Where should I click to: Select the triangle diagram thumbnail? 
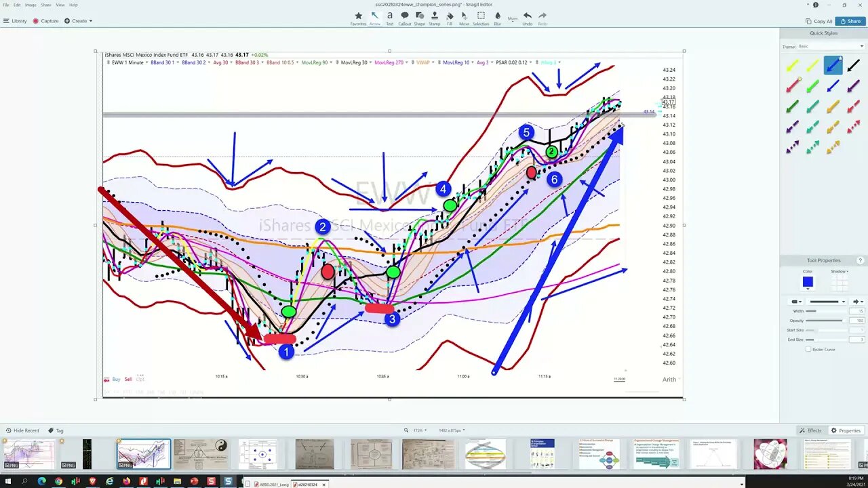point(713,454)
